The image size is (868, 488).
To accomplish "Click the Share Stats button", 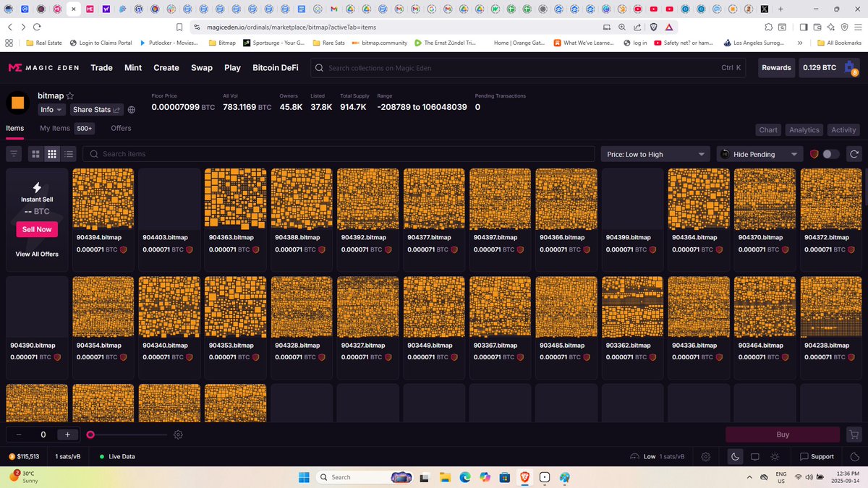I will [97, 110].
